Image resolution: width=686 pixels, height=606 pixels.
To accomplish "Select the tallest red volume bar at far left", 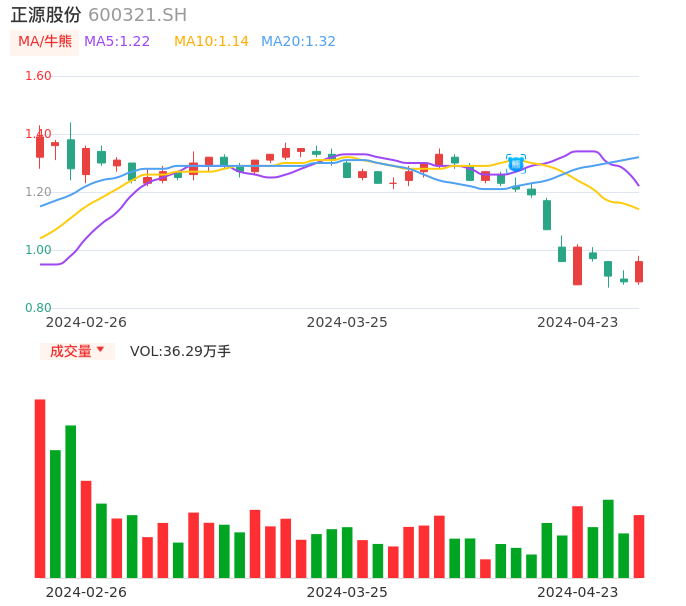I will click(40, 488).
